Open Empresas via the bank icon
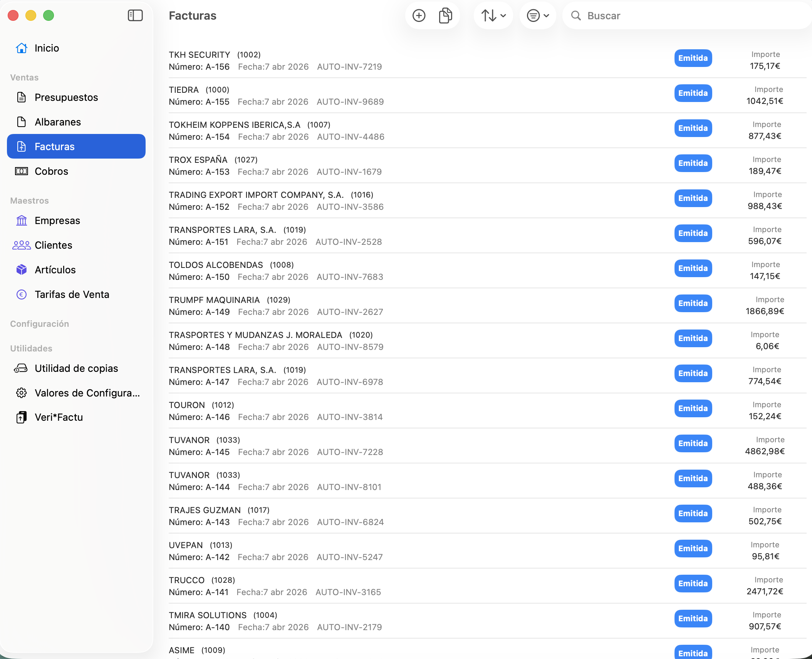Viewport: 812px width, 659px height. pyautogui.click(x=21, y=220)
